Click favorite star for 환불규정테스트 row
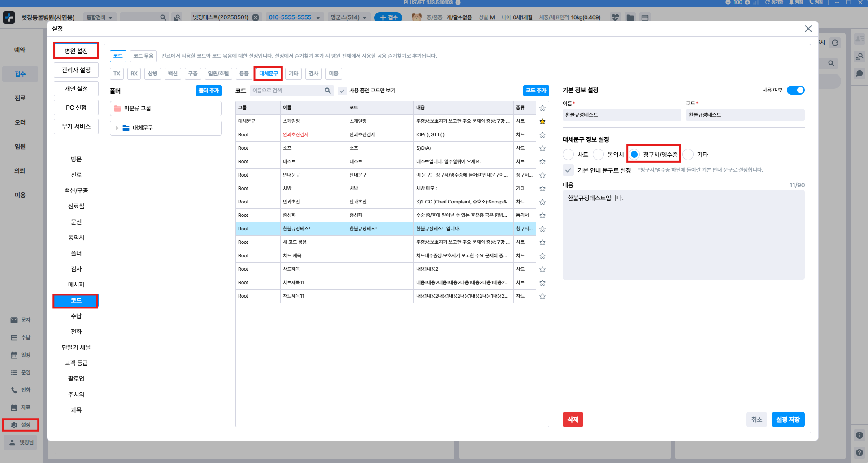 point(542,229)
